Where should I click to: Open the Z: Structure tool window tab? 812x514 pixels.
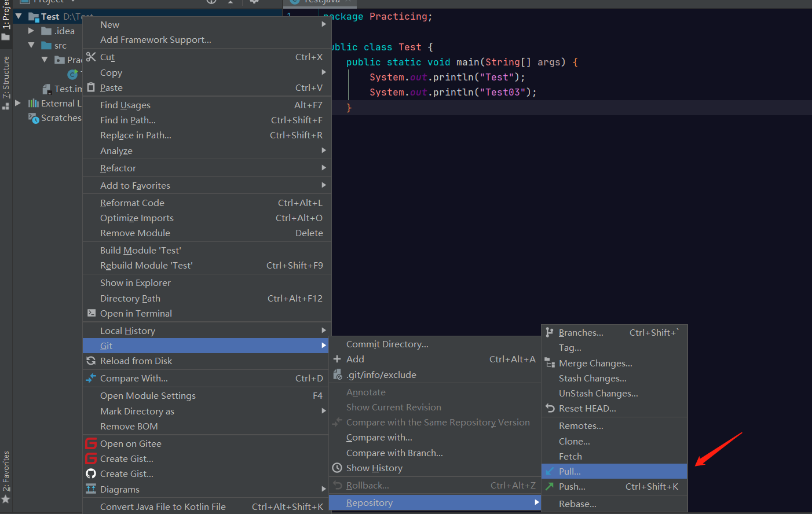pos(6,83)
